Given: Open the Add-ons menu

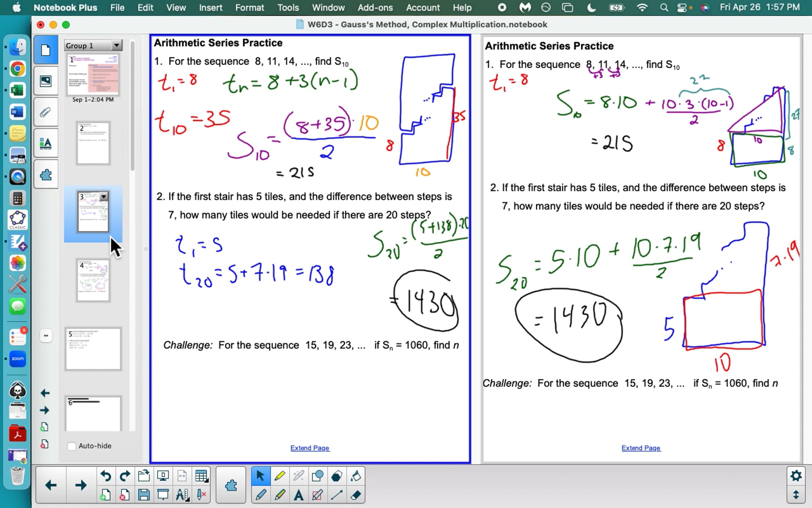Looking at the screenshot, I should pyautogui.click(x=375, y=7).
